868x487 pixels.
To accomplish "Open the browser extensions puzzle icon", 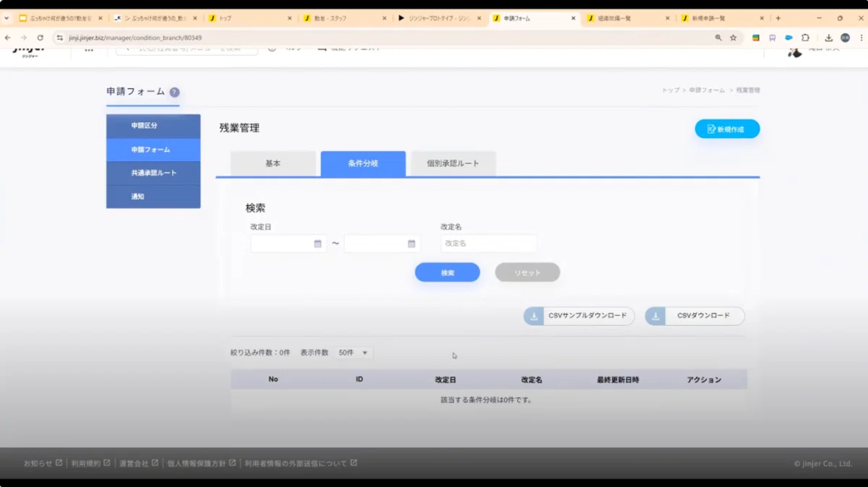I will (x=805, y=37).
